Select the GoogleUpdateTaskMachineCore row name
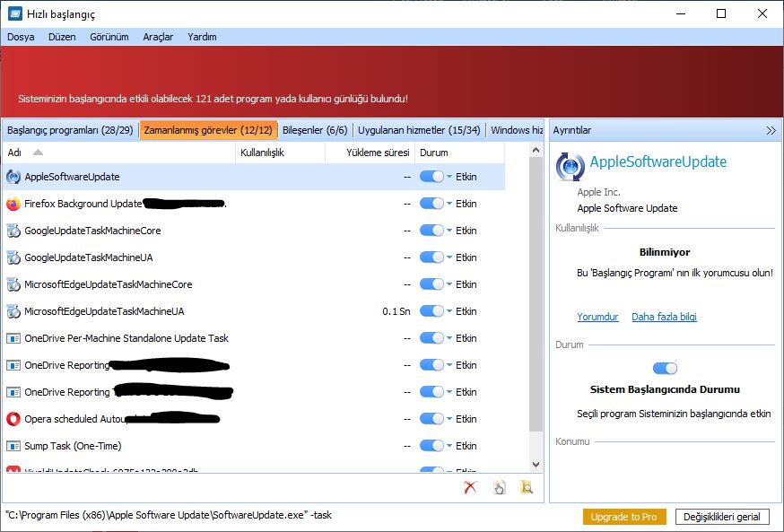Screen dimensions: 784x532 point(92,231)
